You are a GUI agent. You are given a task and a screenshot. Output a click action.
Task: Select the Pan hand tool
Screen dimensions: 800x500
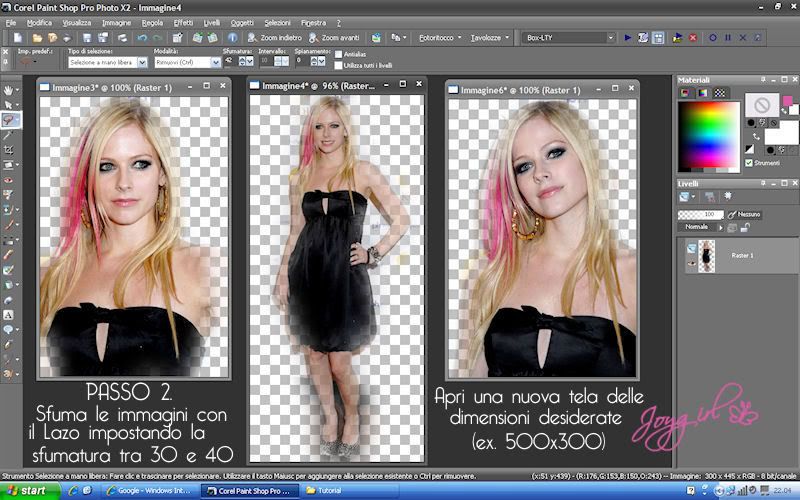click(x=8, y=90)
